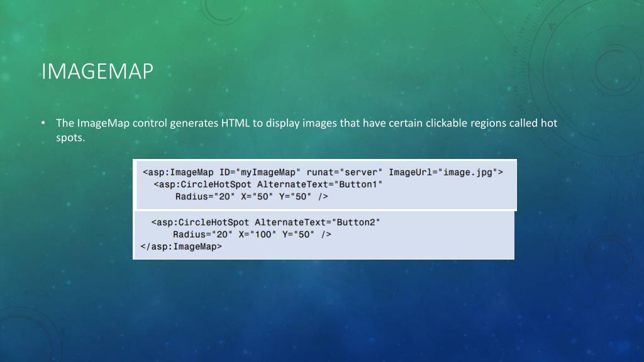Click the word "spots." on the second line
This screenshot has width=644, height=362.
(x=70, y=138)
